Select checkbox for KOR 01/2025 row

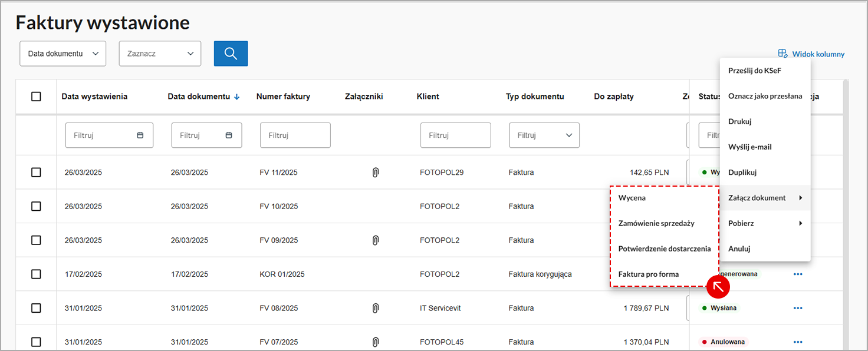36,274
